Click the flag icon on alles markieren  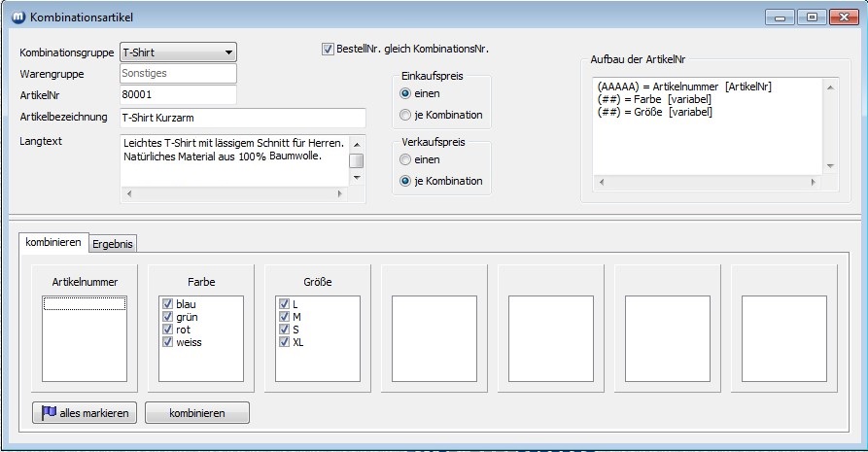tap(49, 413)
